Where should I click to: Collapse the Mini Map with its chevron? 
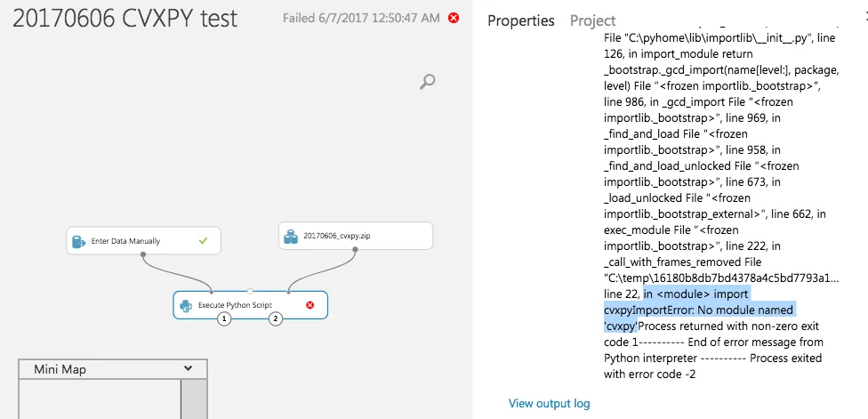(188, 368)
